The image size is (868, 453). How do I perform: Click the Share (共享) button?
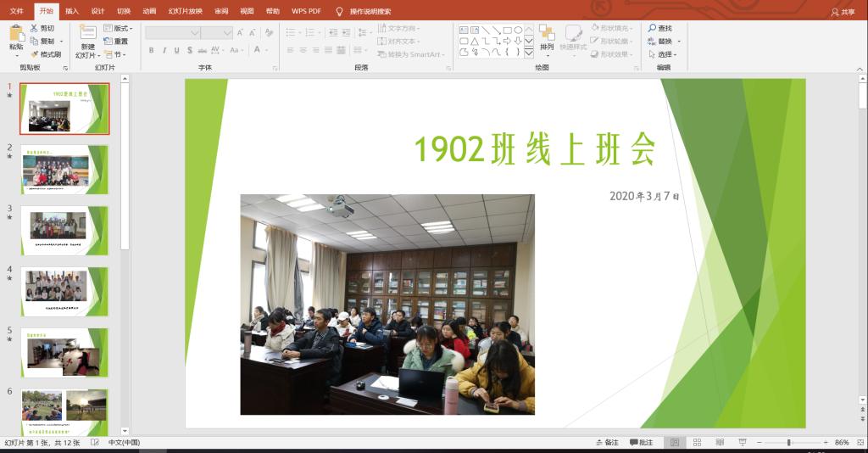pyautogui.click(x=843, y=11)
